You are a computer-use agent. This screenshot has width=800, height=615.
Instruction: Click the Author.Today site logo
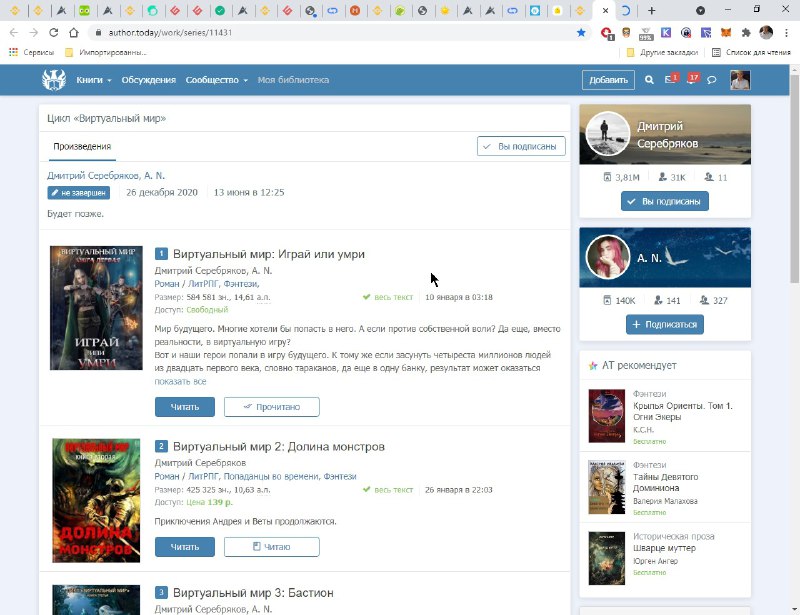(x=53, y=80)
